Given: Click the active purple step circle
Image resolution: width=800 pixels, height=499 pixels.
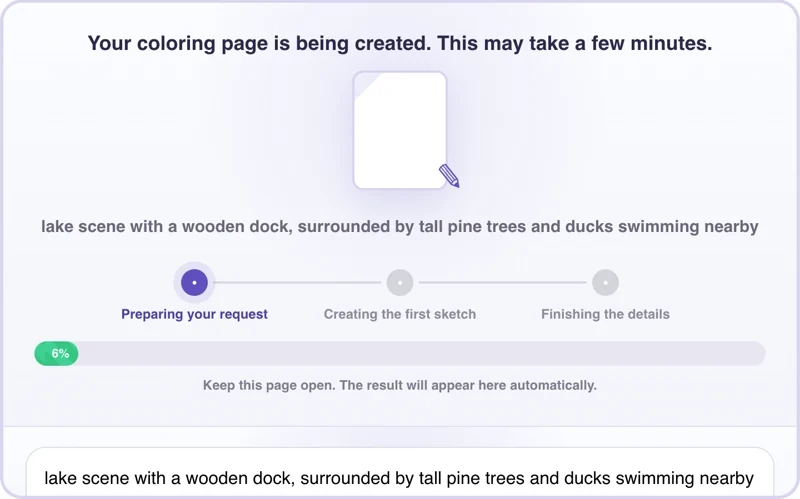Looking at the screenshot, I should (x=194, y=283).
